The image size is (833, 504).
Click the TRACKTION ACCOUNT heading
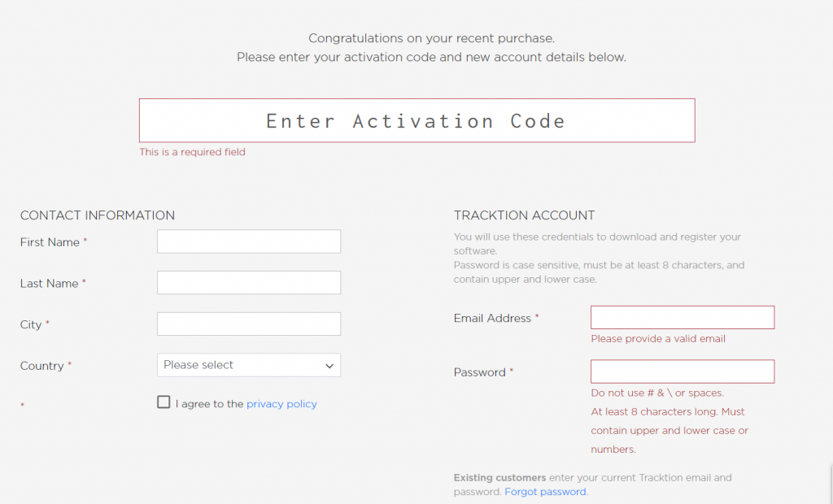point(523,215)
